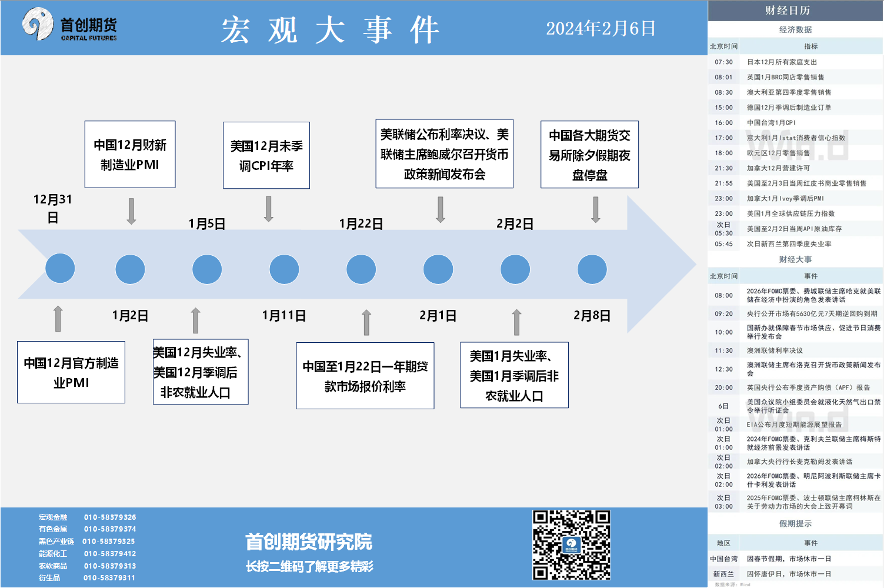Select the timeline dot for 1月11日

[x=284, y=269]
